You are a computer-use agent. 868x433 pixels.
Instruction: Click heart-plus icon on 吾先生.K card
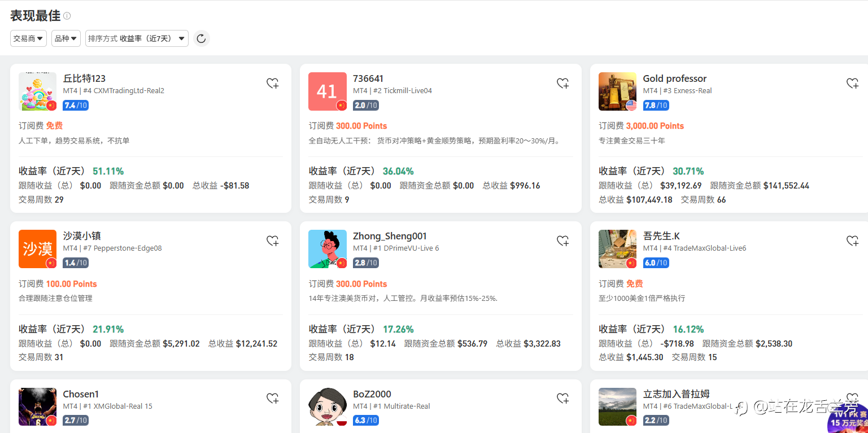pyautogui.click(x=853, y=241)
